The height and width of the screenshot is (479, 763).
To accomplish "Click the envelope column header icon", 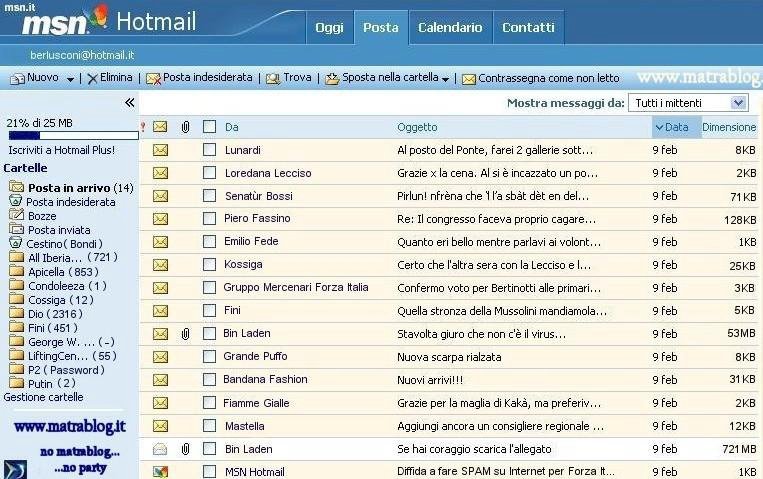I will pyautogui.click(x=160, y=127).
